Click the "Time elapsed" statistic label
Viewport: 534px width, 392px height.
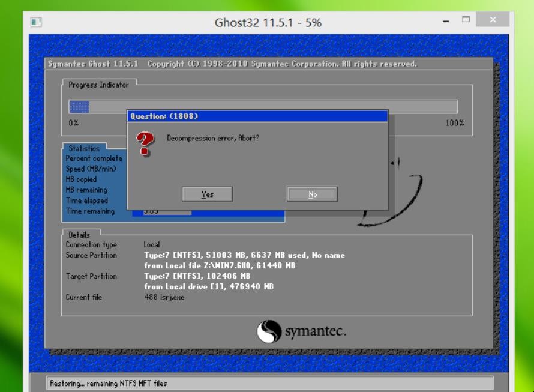[87, 201]
